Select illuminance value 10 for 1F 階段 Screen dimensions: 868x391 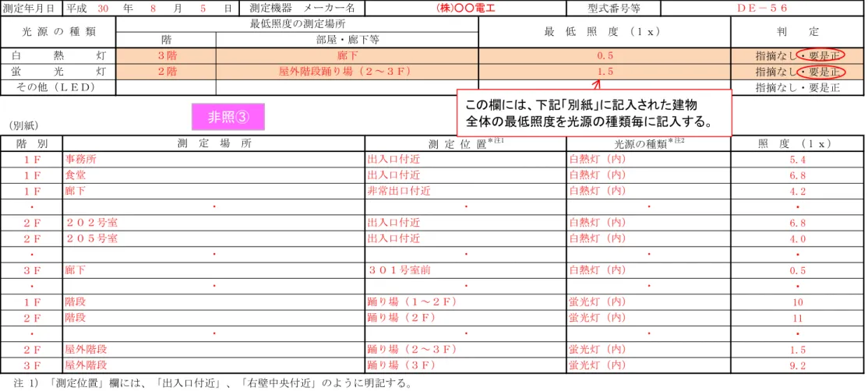pyautogui.click(x=798, y=302)
